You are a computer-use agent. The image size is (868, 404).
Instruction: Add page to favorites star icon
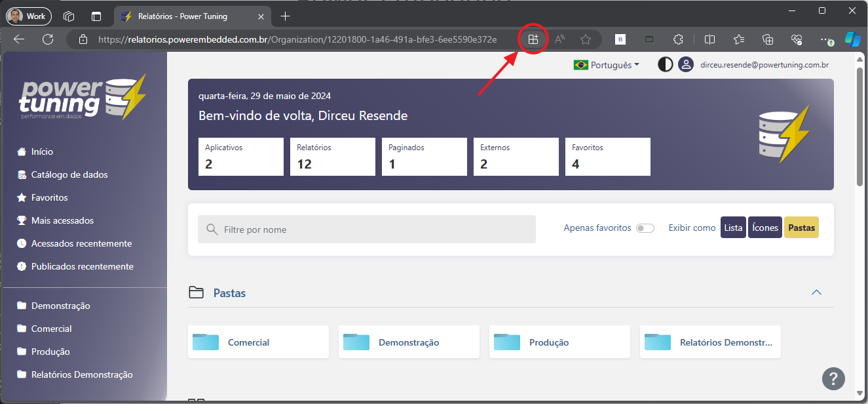586,39
